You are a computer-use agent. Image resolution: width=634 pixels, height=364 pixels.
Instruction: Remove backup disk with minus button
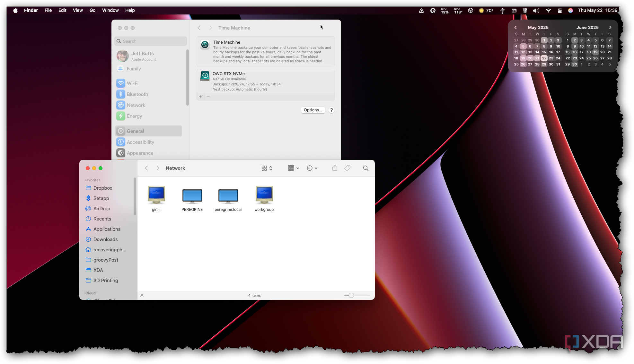(208, 97)
